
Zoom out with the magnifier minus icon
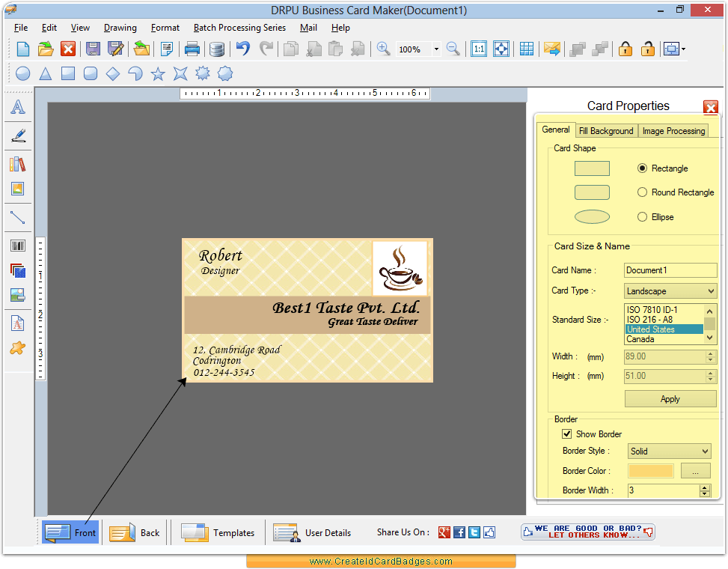pos(453,49)
